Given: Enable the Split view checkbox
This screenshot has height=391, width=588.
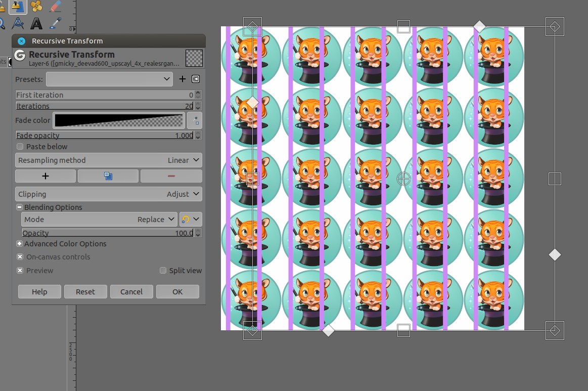Looking at the screenshot, I should coord(163,271).
